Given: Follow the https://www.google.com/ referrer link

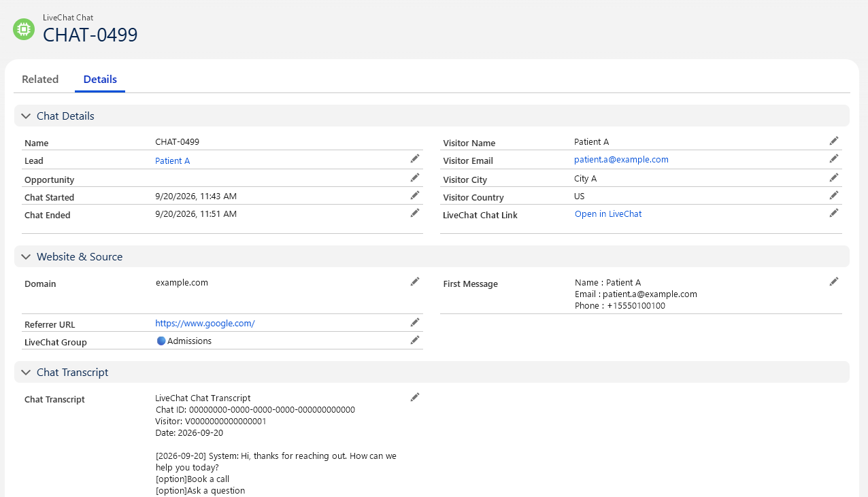Looking at the screenshot, I should pyautogui.click(x=205, y=324).
